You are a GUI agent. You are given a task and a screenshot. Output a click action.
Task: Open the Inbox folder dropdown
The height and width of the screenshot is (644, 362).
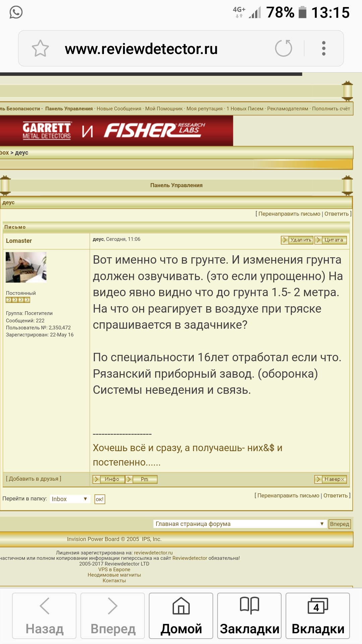[x=70, y=499]
